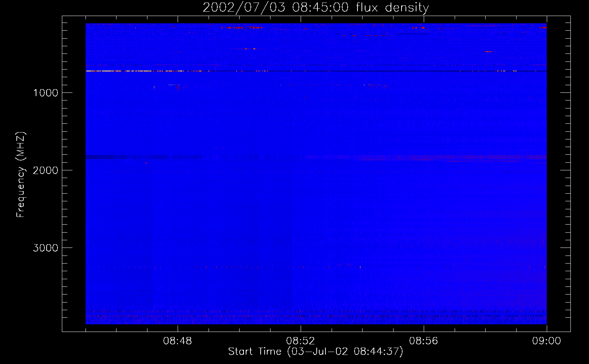589x364 pixels.
Task: Click the 3000 frequency tick label
Action: point(46,248)
